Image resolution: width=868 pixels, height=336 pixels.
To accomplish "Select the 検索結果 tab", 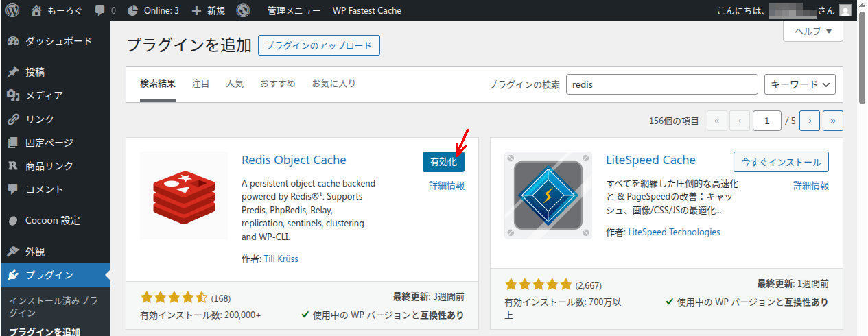I will pos(158,84).
